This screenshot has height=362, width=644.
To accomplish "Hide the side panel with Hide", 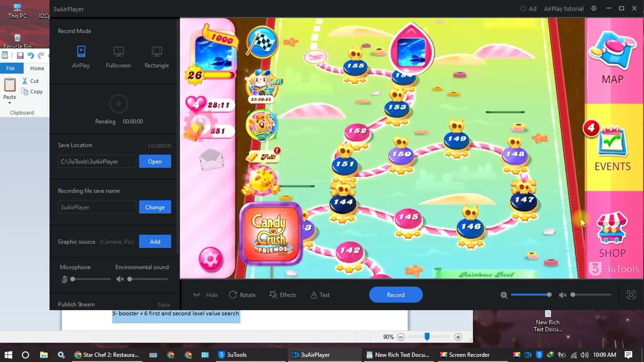I will pos(205,295).
